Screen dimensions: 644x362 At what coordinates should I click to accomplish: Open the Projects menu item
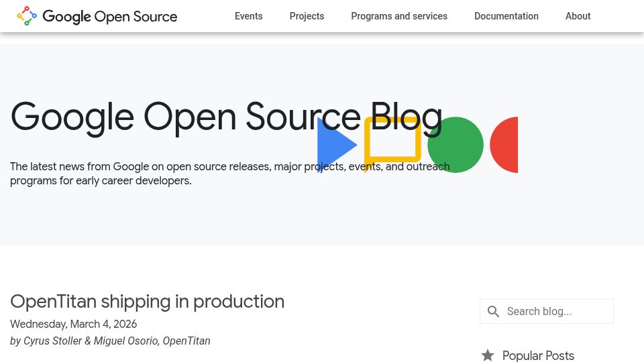pyautogui.click(x=307, y=16)
